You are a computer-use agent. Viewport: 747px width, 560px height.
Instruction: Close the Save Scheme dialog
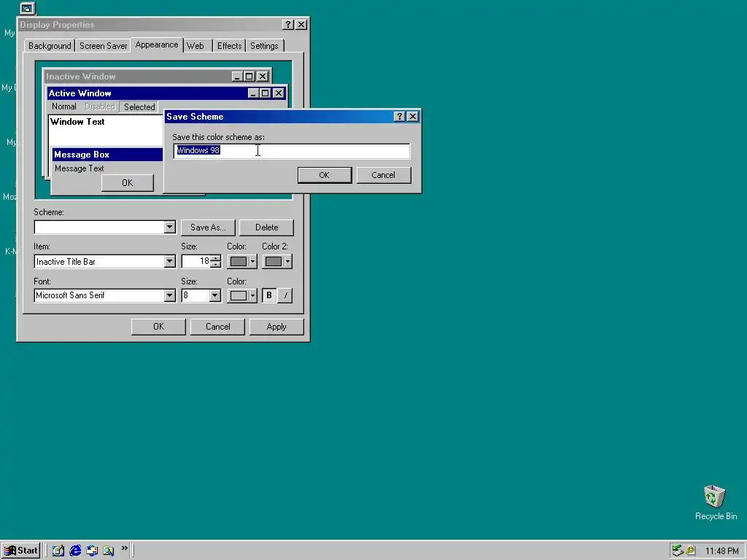(413, 117)
